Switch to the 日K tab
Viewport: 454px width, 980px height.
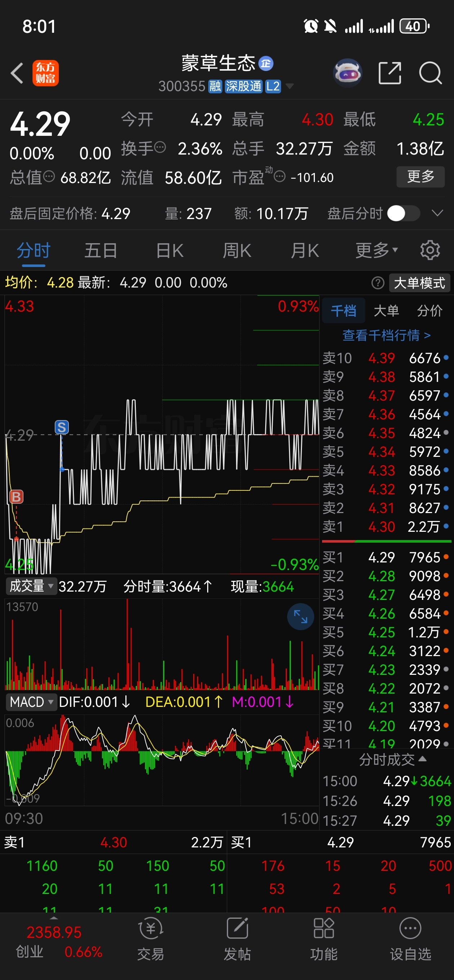click(170, 251)
